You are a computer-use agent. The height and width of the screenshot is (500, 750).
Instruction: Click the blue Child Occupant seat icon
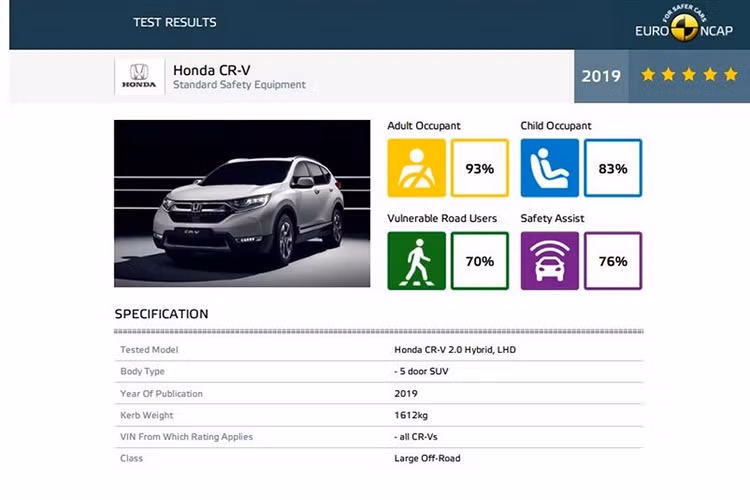tap(550, 168)
